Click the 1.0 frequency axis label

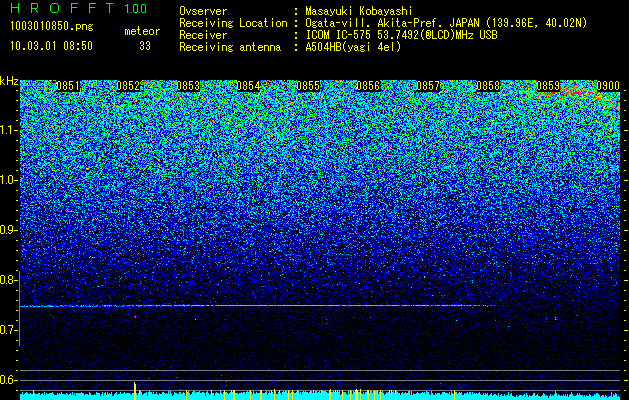click(x=9, y=180)
